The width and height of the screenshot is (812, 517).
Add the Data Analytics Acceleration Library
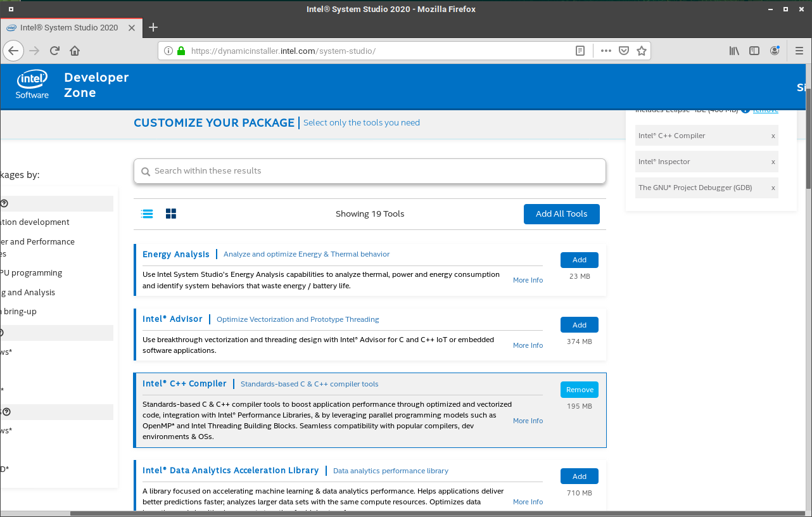click(580, 476)
